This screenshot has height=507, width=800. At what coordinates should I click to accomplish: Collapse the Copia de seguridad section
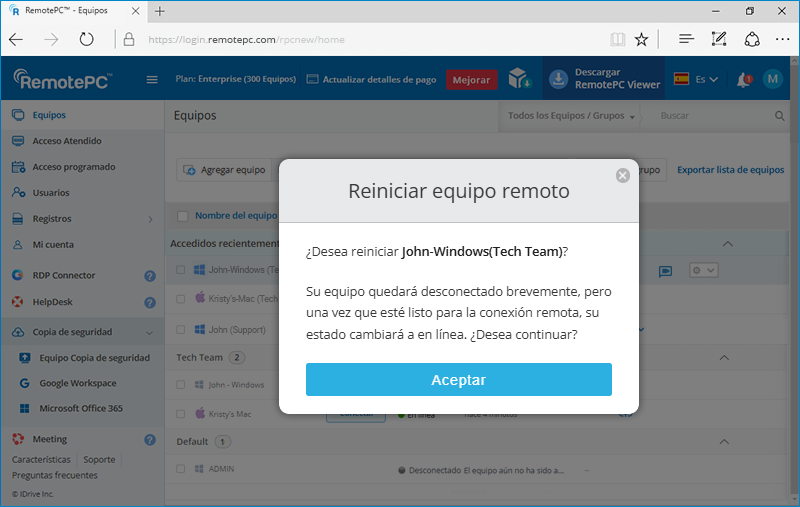pyautogui.click(x=149, y=333)
